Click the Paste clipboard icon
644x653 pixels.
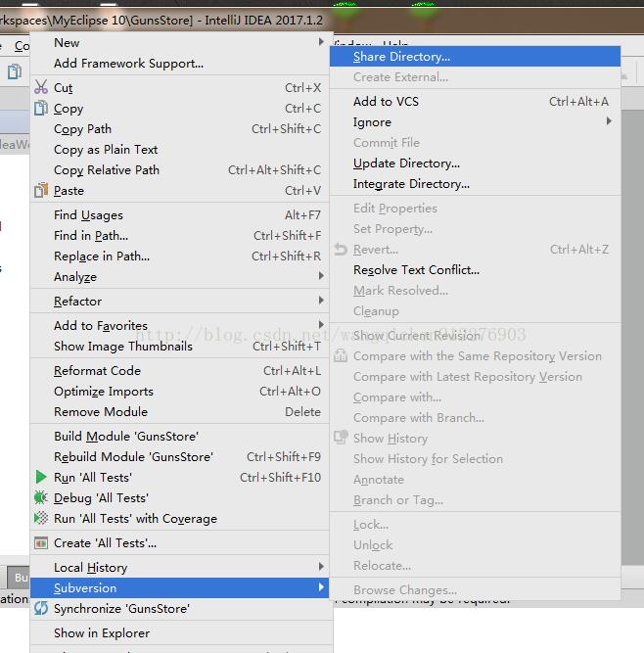[41, 190]
